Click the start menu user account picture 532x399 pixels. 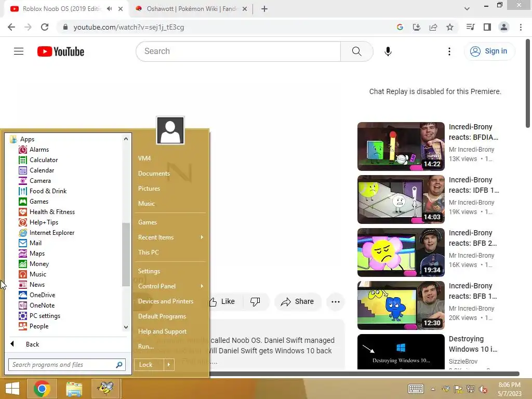(170, 130)
